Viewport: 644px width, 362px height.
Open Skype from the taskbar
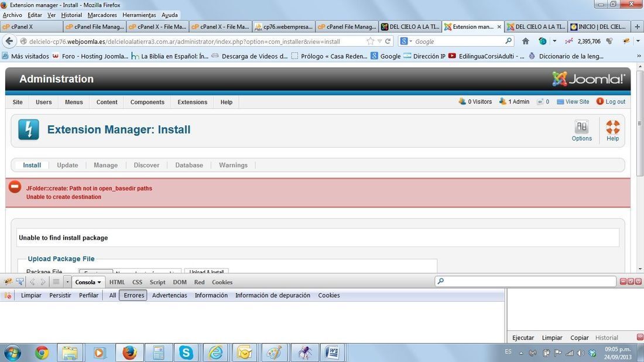click(x=186, y=353)
